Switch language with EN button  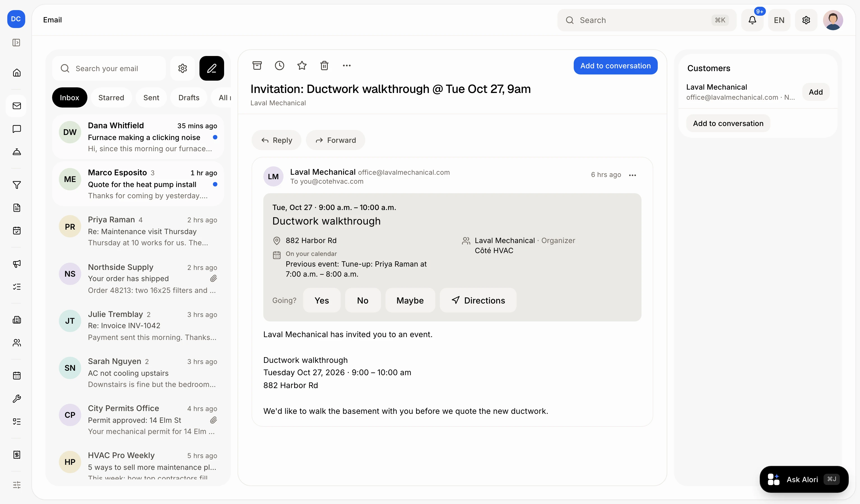[x=779, y=20]
